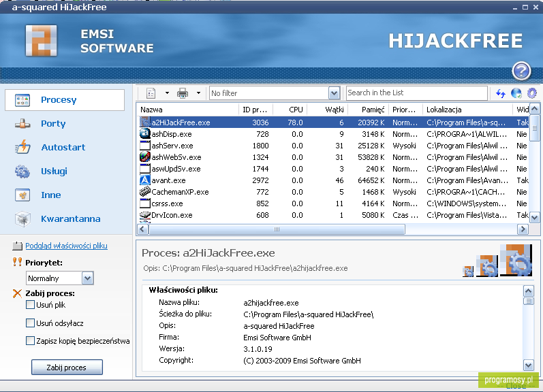Click the horizontal scrollbar left arrow
The image size is (543, 392).
(142, 229)
